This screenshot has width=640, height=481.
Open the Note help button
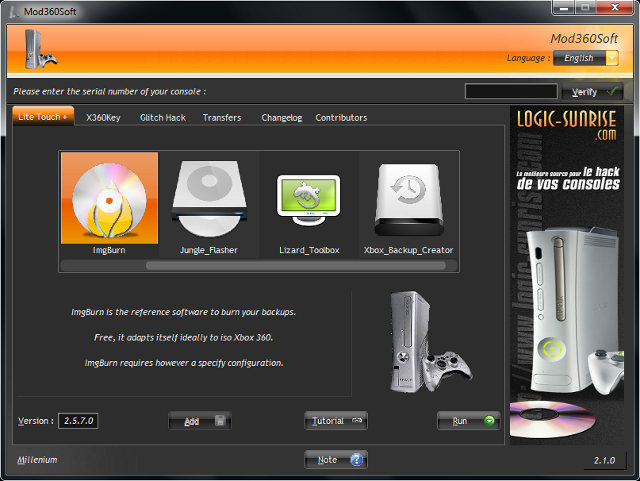[x=336, y=460]
